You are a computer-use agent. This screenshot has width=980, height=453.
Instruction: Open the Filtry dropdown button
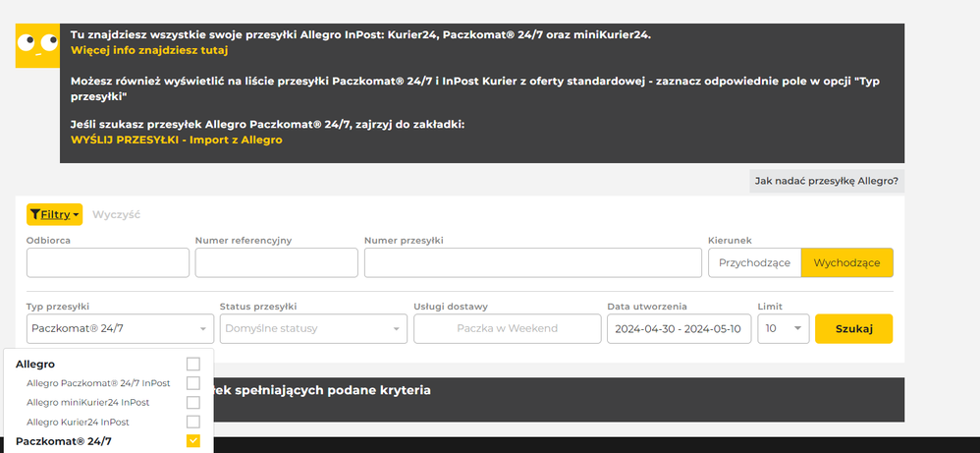tap(54, 214)
